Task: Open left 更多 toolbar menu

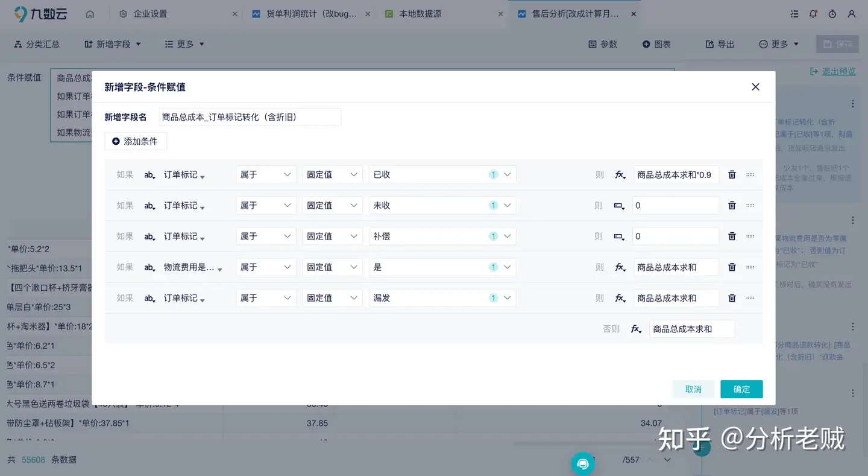Action: point(184,44)
